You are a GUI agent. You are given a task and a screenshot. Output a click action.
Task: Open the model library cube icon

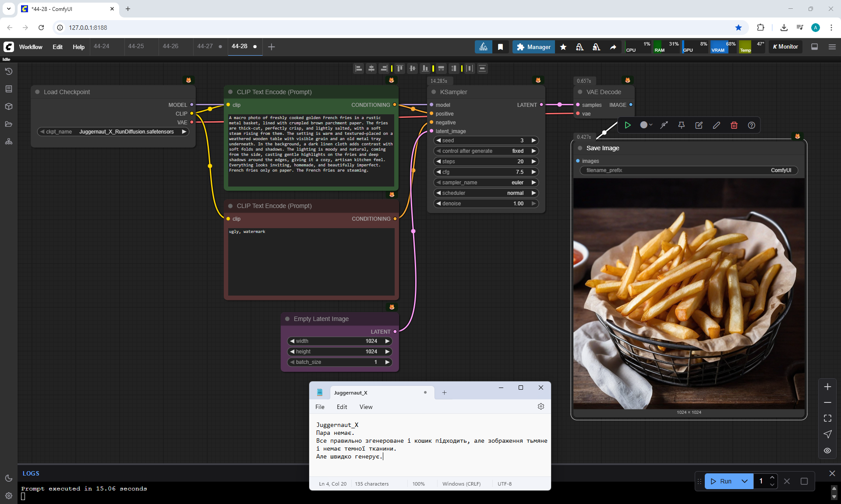point(9,106)
